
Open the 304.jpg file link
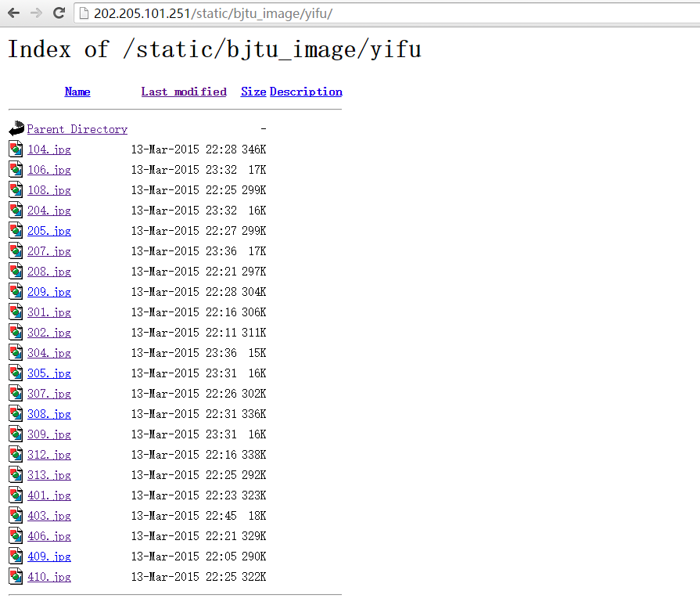[x=49, y=353]
